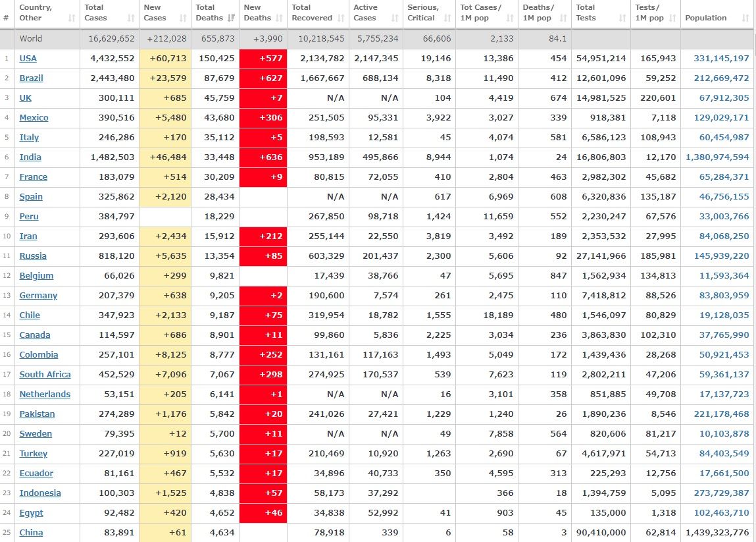The image size is (756, 542).
Task: Open the Netherlands country link
Action: tap(45, 394)
